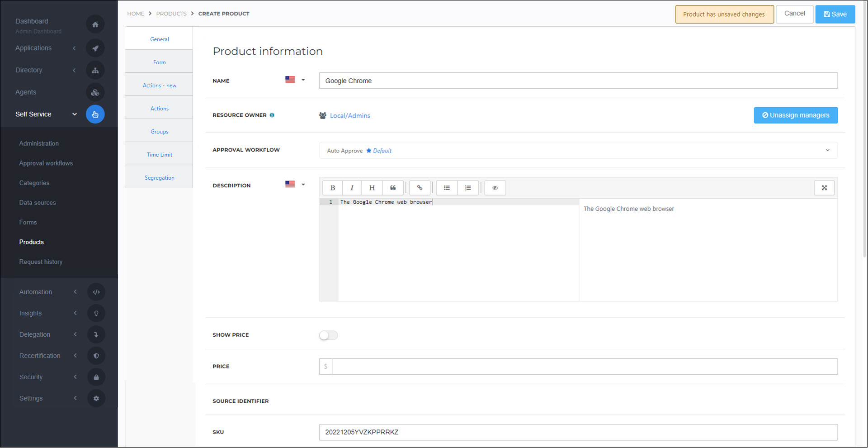Insert a heading with the H icon

point(372,188)
